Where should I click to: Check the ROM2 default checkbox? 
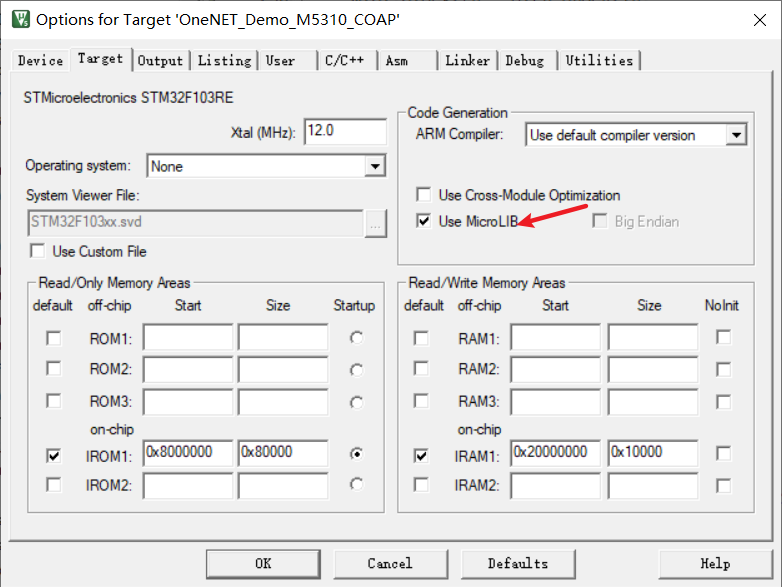point(53,369)
